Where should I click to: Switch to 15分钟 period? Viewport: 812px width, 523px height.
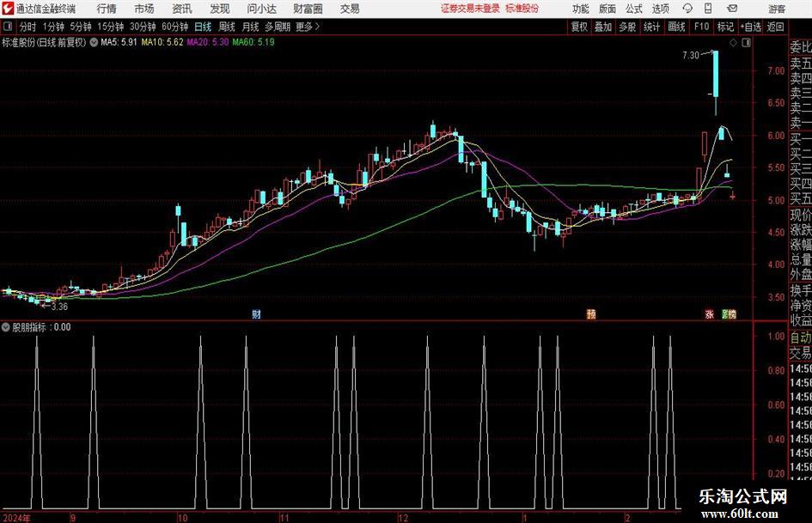pos(110,27)
